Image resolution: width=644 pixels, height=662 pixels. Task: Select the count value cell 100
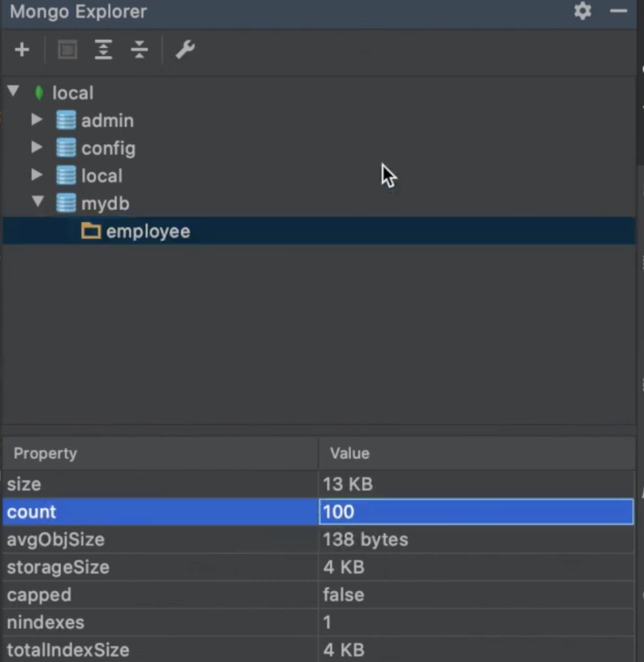tap(475, 512)
